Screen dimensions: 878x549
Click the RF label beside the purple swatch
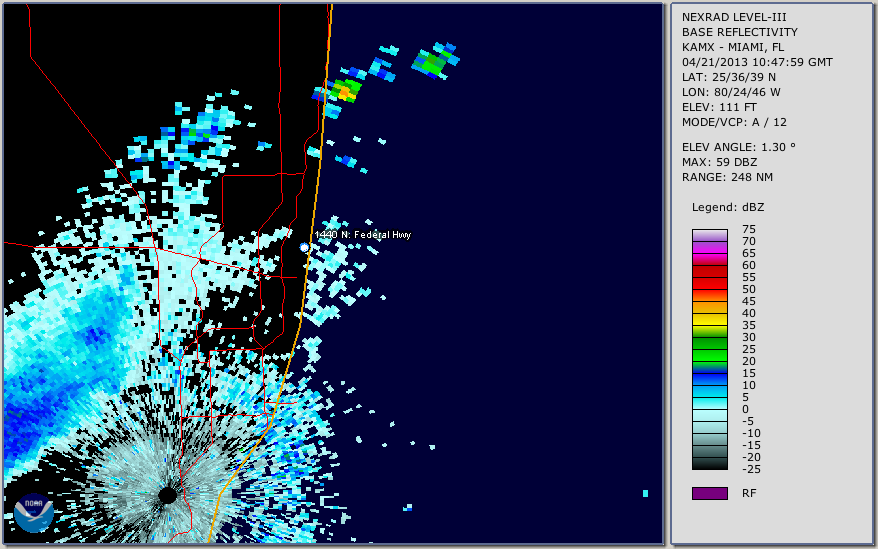(x=749, y=493)
